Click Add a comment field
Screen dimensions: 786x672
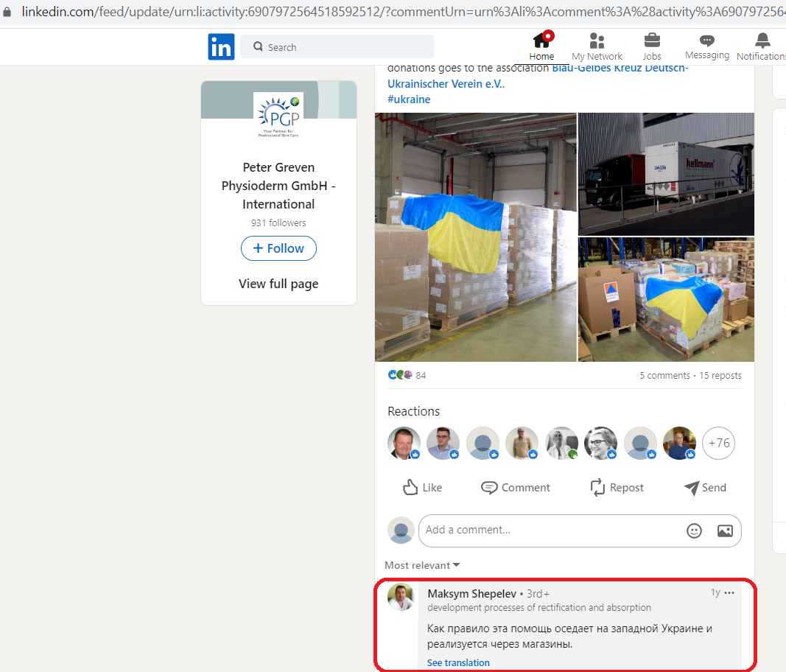580,531
